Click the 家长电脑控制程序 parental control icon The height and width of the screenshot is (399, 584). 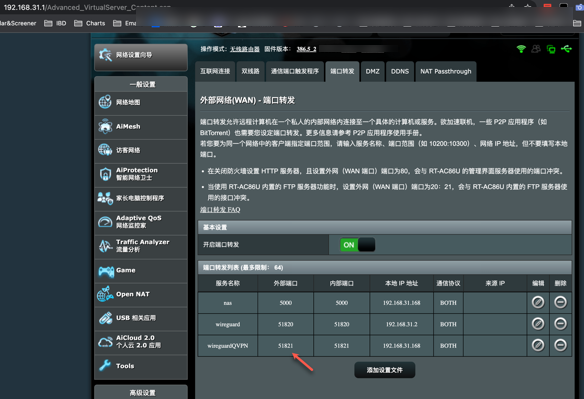(105, 198)
